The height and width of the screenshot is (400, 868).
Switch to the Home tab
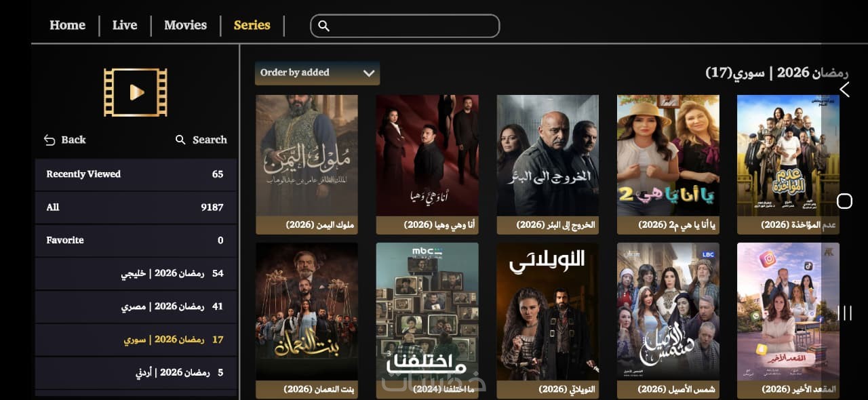(67, 25)
